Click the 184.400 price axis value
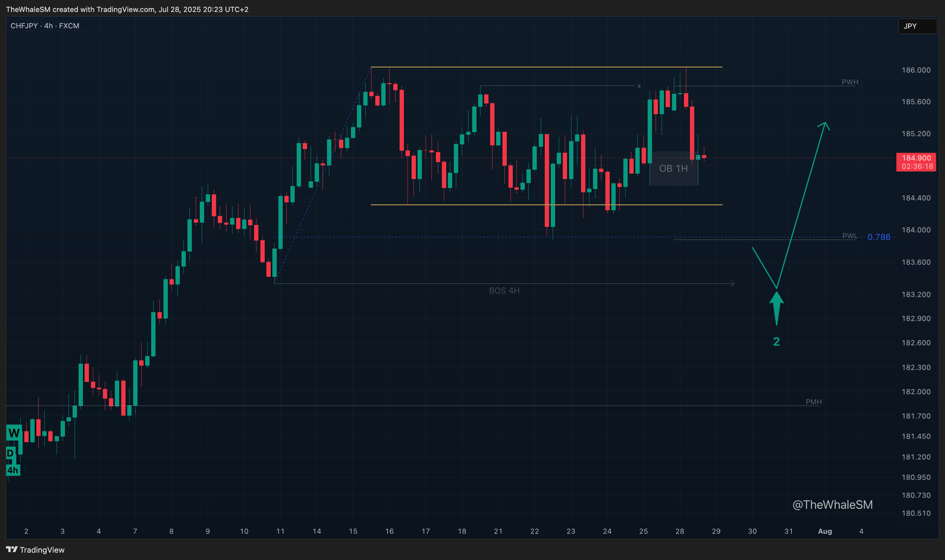 tap(916, 198)
